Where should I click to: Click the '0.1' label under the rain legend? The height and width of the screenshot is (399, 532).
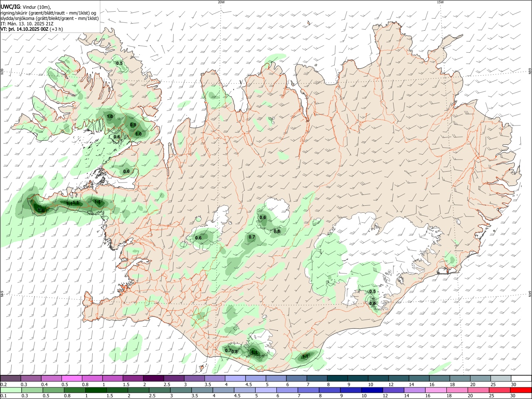click(3, 396)
